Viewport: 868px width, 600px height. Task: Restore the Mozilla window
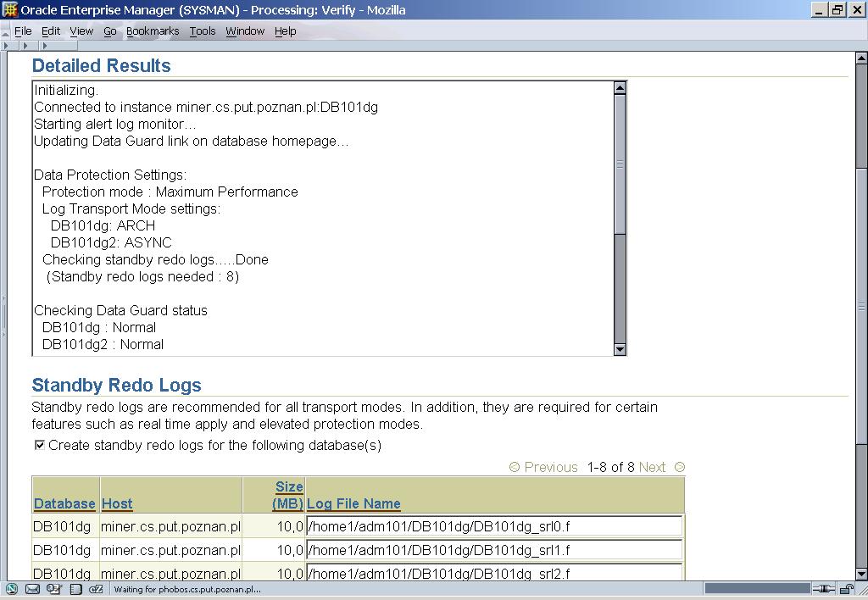click(x=837, y=9)
